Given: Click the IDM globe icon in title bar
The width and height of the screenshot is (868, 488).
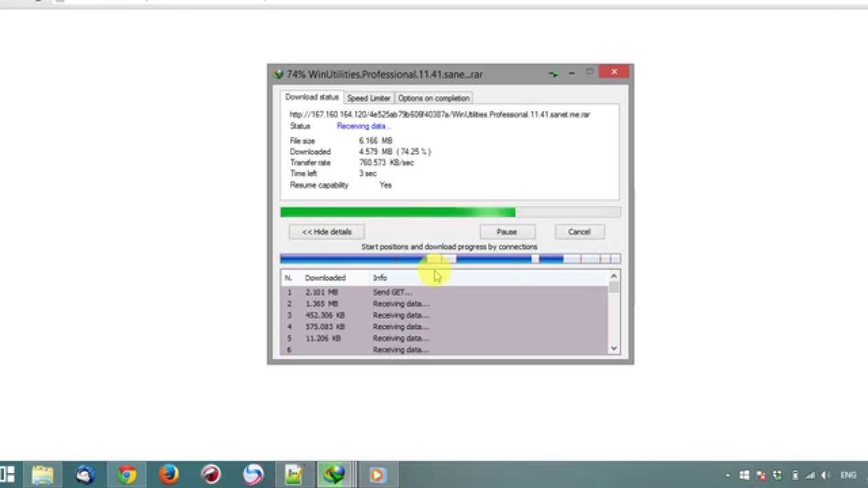Looking at the screenshot, I should [278, 74].
